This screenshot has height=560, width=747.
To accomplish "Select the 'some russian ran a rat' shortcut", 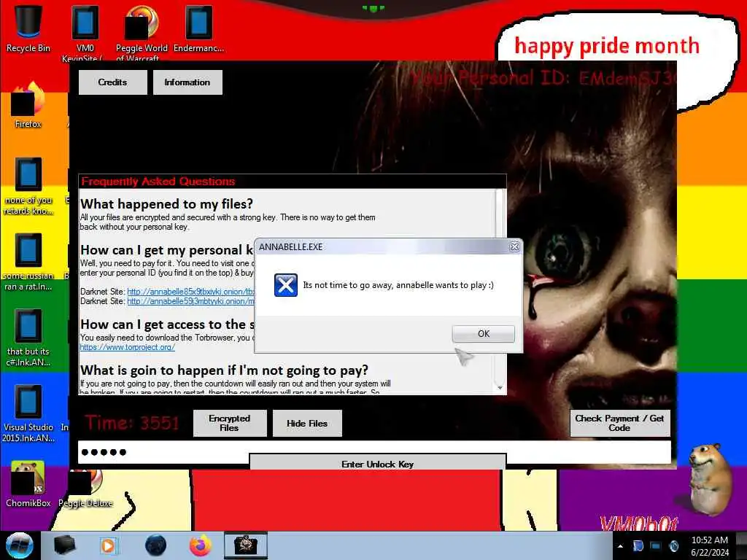I will [28, 262].
